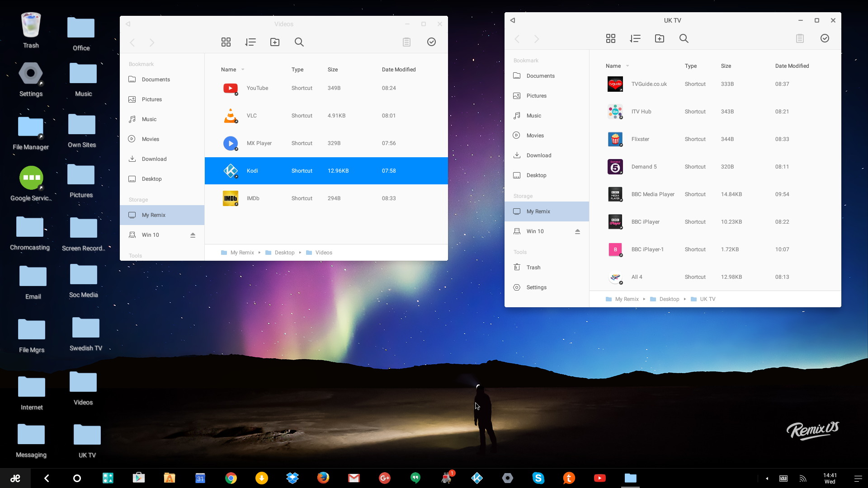The image size is (868, 488).
Task: Open Trash tool in UK TV sidebar
Action: [547, 267]
